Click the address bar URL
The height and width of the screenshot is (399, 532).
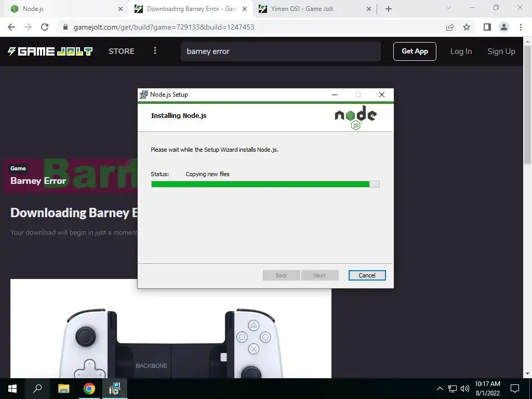pyautogui.click(x=164, y=27)
